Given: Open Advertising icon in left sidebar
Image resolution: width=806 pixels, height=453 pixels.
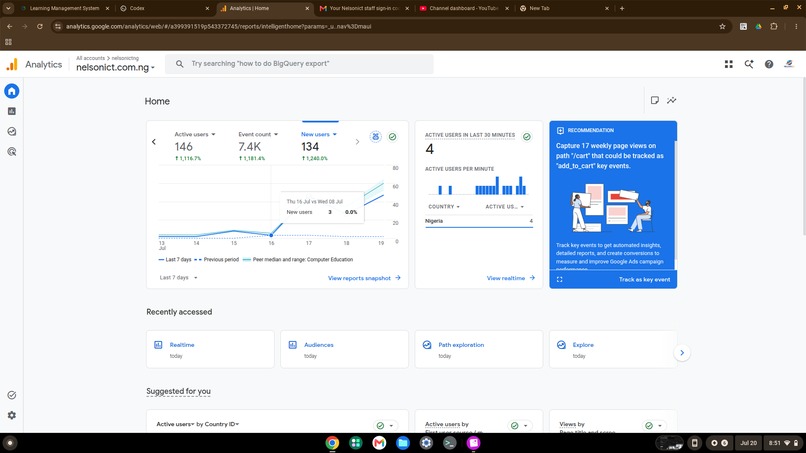Looking at the screenshot, I should tap(12, 152).
